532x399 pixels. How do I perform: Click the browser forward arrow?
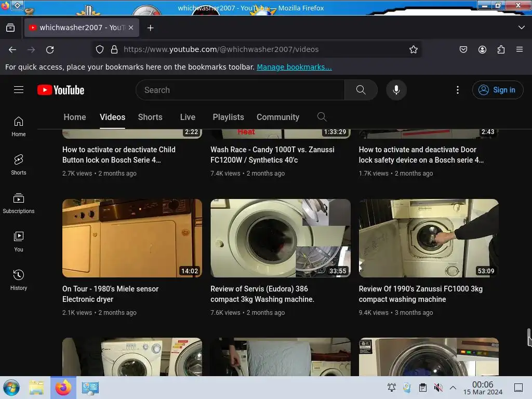(x=31, y=49)
